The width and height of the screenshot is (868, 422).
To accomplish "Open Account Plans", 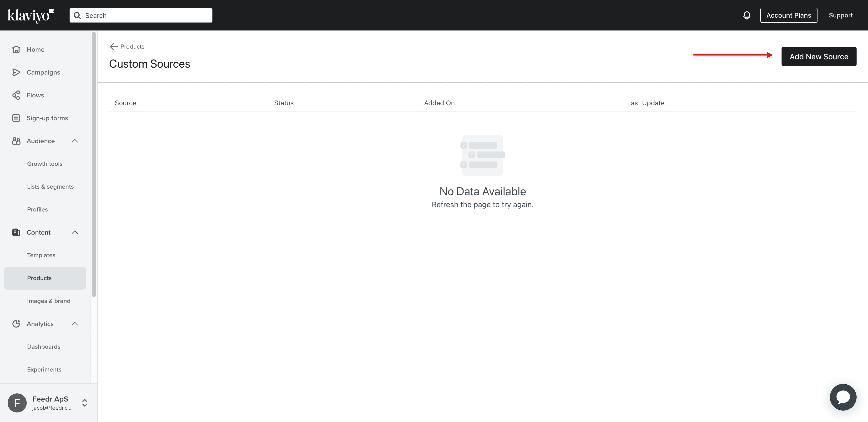I will pos(788,15).
